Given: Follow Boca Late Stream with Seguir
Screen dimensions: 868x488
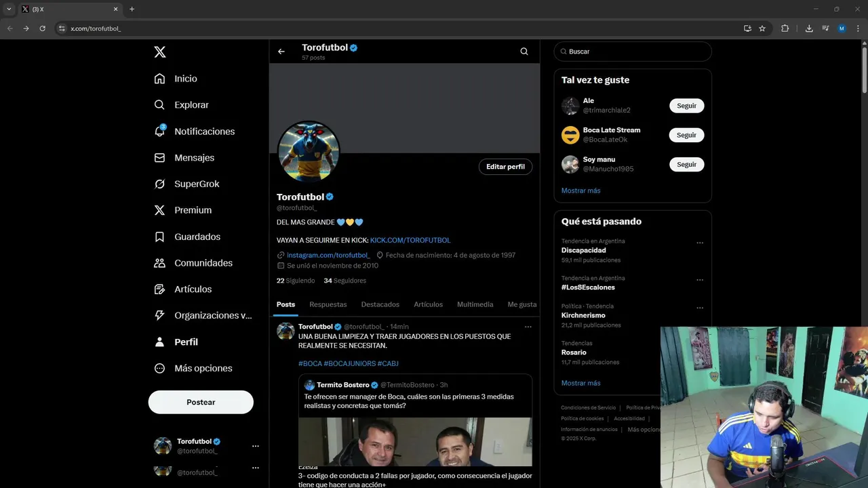Looking at the screenshot, I should [x=686, y=135].
